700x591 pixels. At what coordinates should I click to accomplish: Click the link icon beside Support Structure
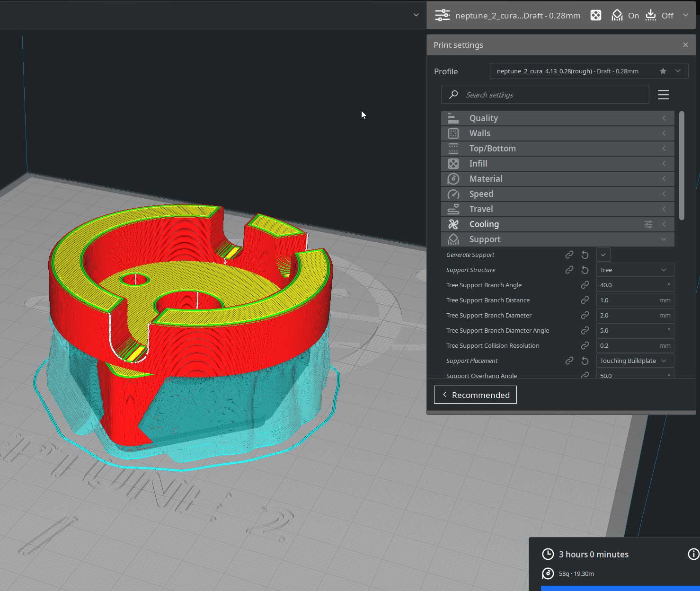tap(569, 270)
